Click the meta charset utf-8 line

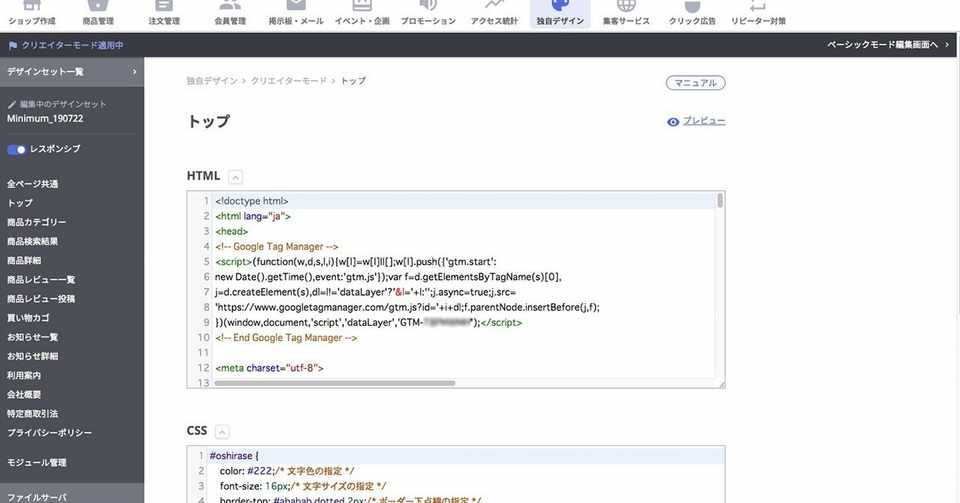tap(269, 368)
